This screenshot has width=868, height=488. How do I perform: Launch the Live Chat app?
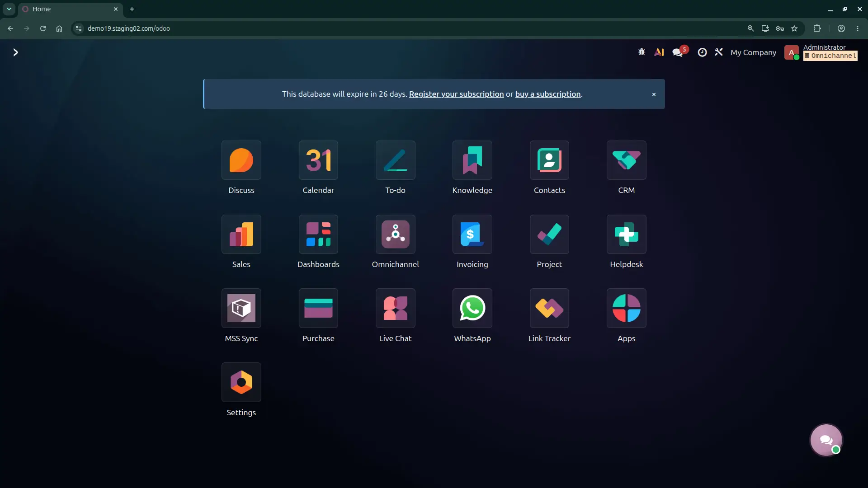396,309
